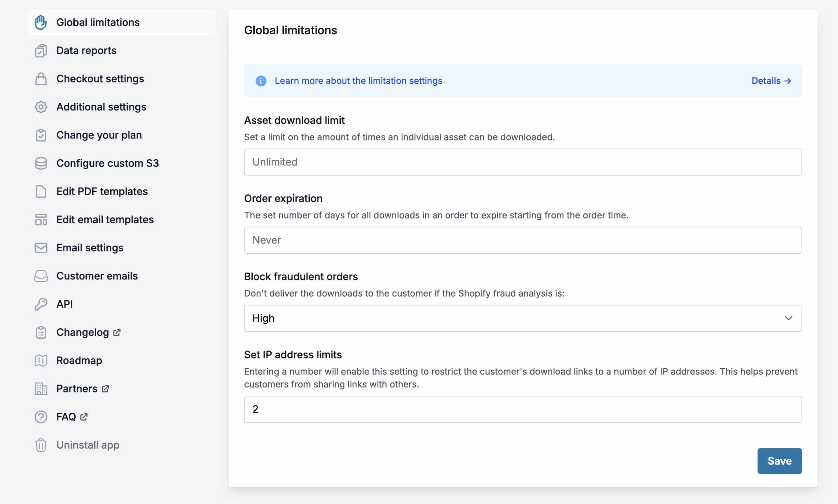Click the API key icon
This screenshot has width=838, height=504.
coord(41,304)
